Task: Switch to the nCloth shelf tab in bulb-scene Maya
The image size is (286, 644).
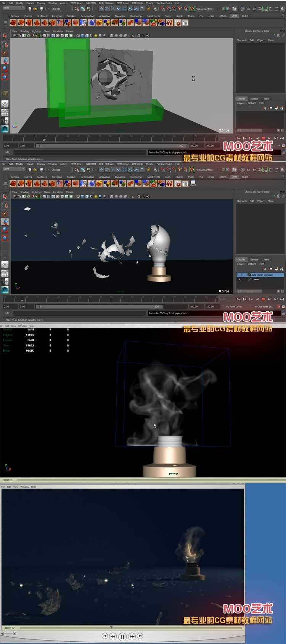Action: pyautogui.click(x=223, y=177)
